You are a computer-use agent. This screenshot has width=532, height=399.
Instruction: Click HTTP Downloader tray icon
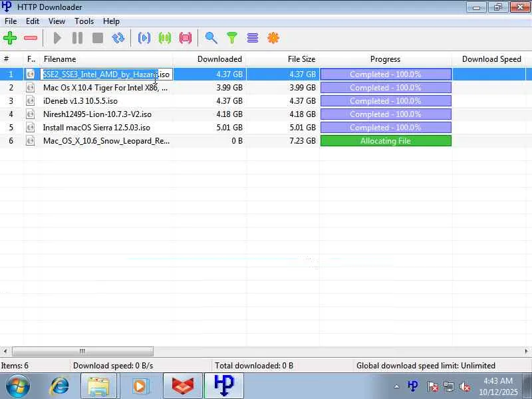tap(413, 386)
